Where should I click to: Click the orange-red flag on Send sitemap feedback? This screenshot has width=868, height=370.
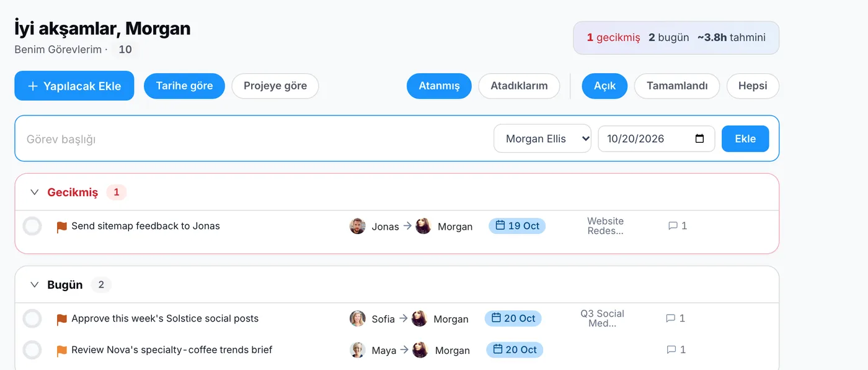62,227
